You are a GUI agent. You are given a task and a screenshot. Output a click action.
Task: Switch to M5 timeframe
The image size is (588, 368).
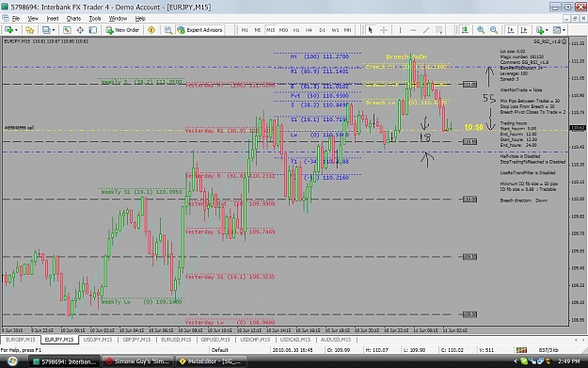click(257, 30)
